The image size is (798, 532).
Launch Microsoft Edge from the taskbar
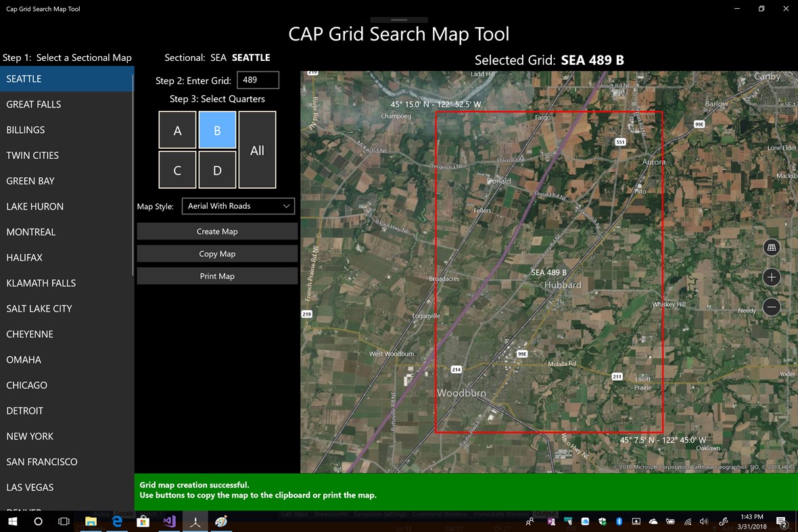[116, 521]
